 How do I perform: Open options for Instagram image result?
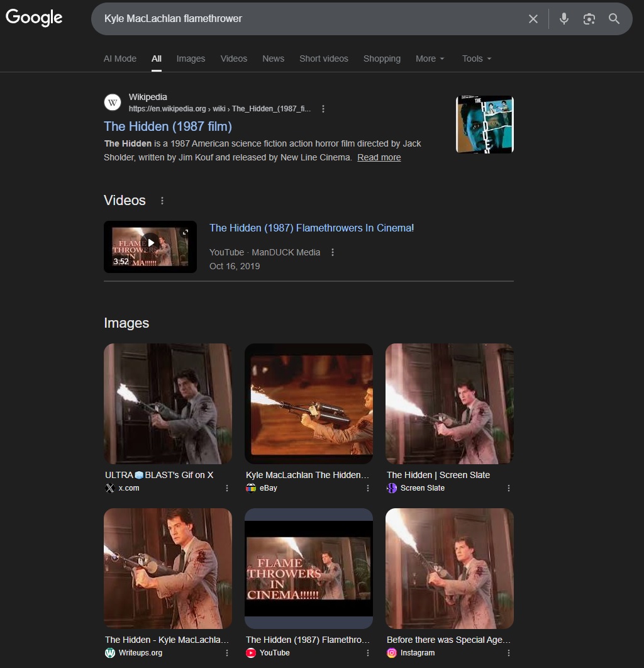(509, 653)
